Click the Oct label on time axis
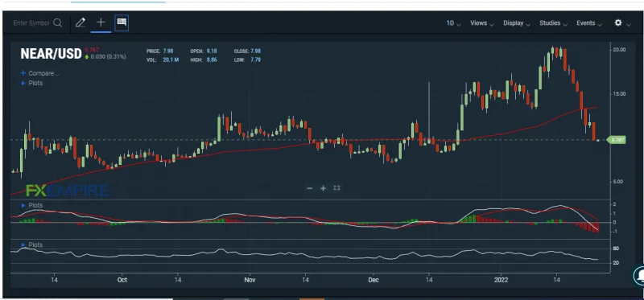This screenshot has height=300, width=644. pyautogui.click(x=122, y=280)
